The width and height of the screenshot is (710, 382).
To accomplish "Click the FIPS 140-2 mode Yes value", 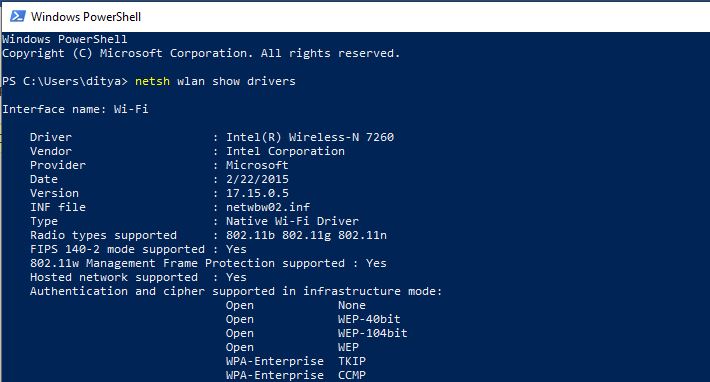I will pyautogui.click(x=236, y=249).
